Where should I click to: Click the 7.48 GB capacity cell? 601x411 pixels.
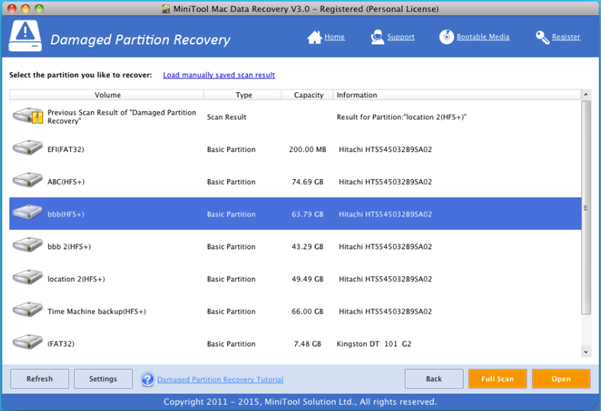click(x=307, y=344)
